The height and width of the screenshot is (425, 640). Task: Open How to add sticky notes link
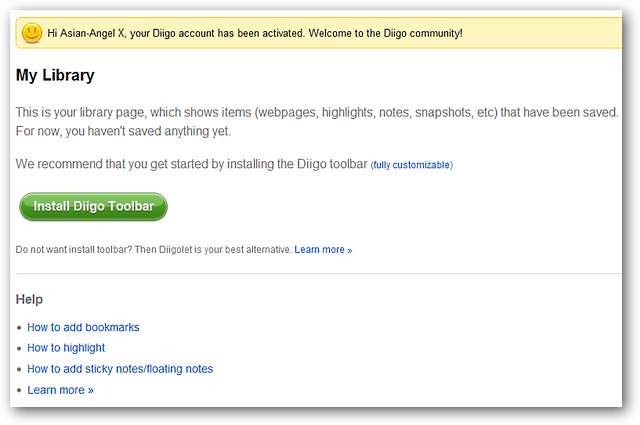pos(120,369)
